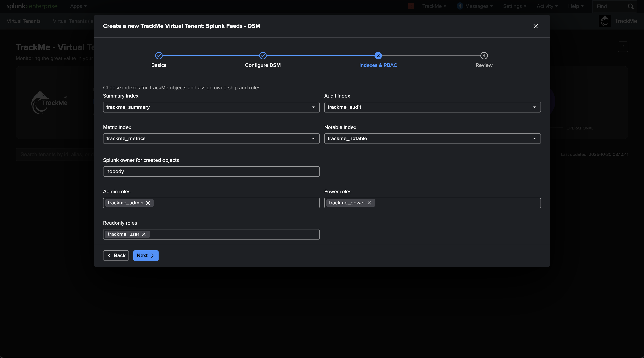This screenshot has width=644, height=358.
Task: Click the Splunk owner input field
Action: pos(211,171)
